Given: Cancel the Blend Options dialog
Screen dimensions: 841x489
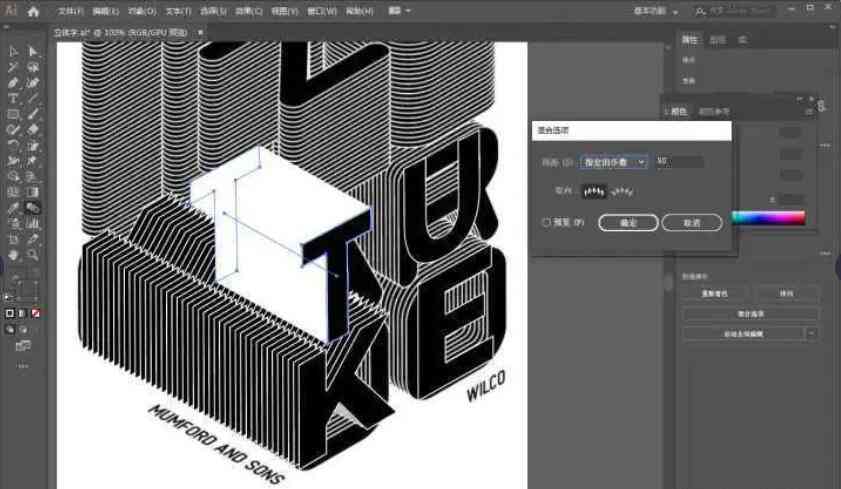Looking at the screenshot, I should pos(692,223).
